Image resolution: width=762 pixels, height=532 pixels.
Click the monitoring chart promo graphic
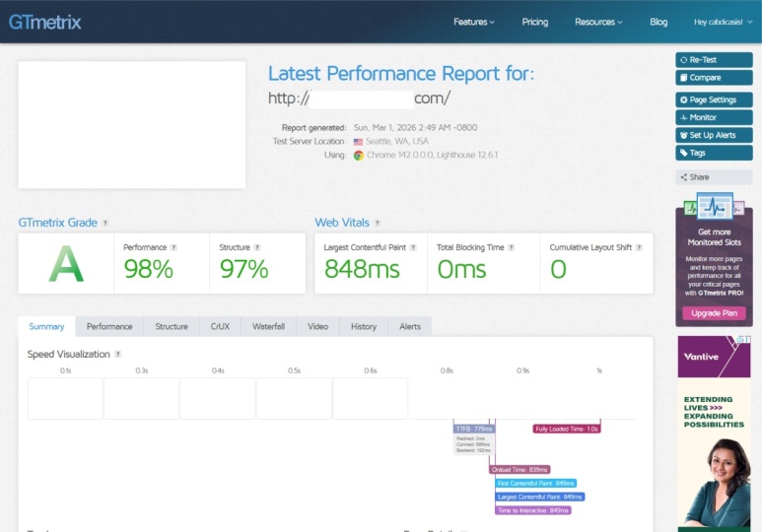(715, 207)
